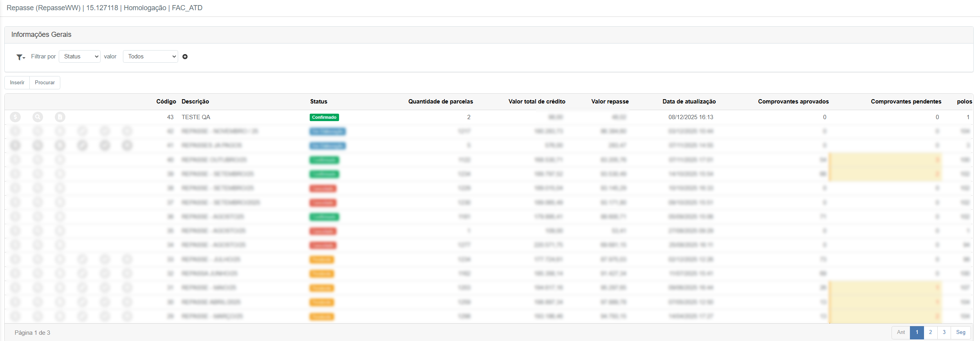Click magnifier icon on TESTE QA row
This screenshot has height=341, width=980.
pos(38,117)
